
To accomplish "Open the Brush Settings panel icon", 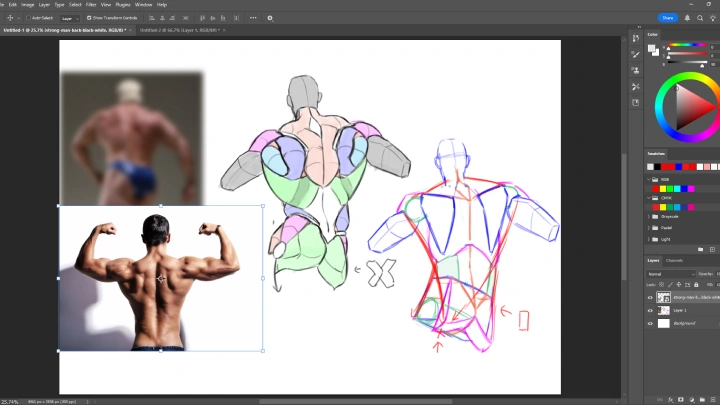I will pyautogui.click(x=636, y=55).
